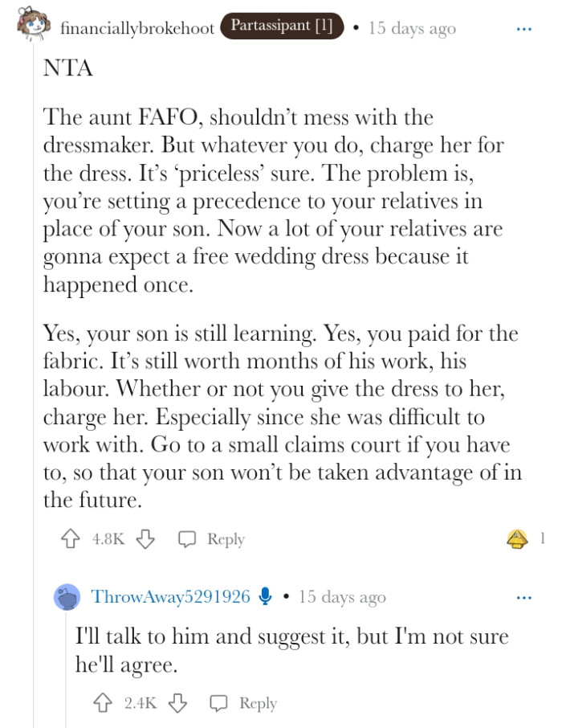Image resolution: width=562 pixels, height=728 pixels.
Task: Open the three-dot menu on ThrowAway5291926's reply
Action: tap(524, 597)
